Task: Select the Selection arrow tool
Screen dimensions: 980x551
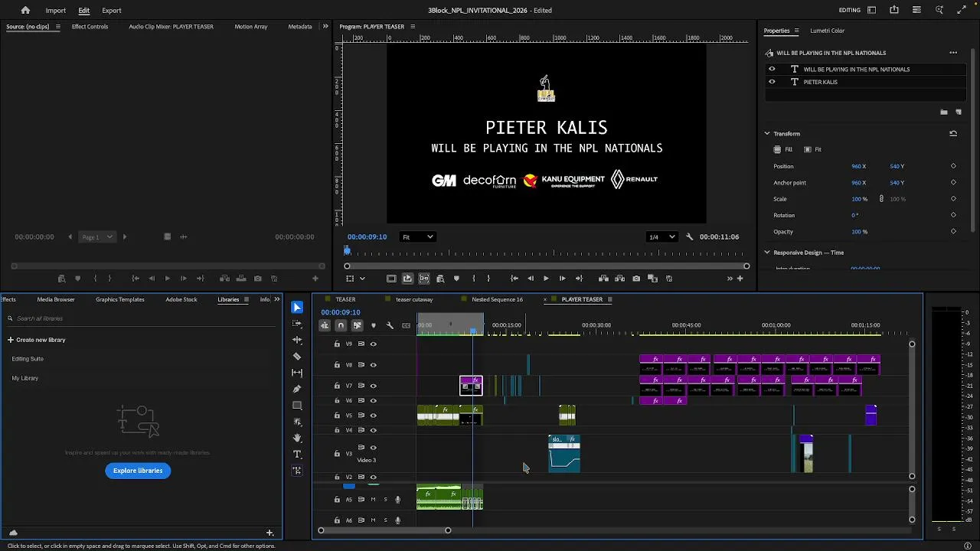Action: [x=297, y=308]
